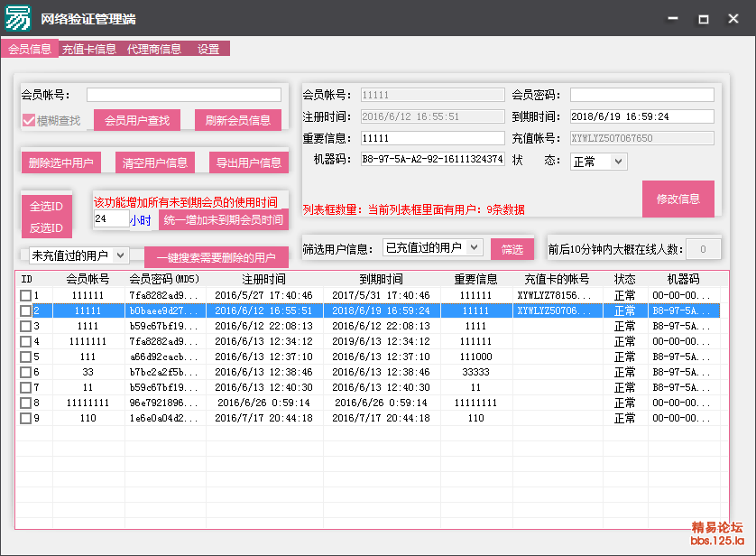Viewport: 756px width, 556px height.
Task: Minimize the 网络验证管理端 window
Action: tap(673, 19)
